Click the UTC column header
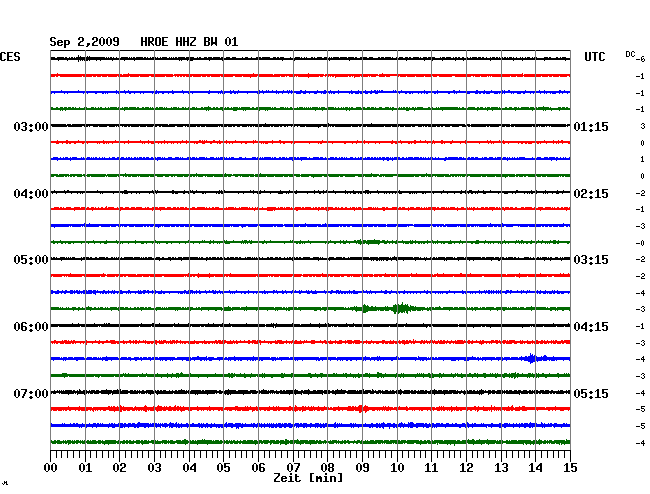The height and width of the screenshot is (494, 650). pos(594,57)
